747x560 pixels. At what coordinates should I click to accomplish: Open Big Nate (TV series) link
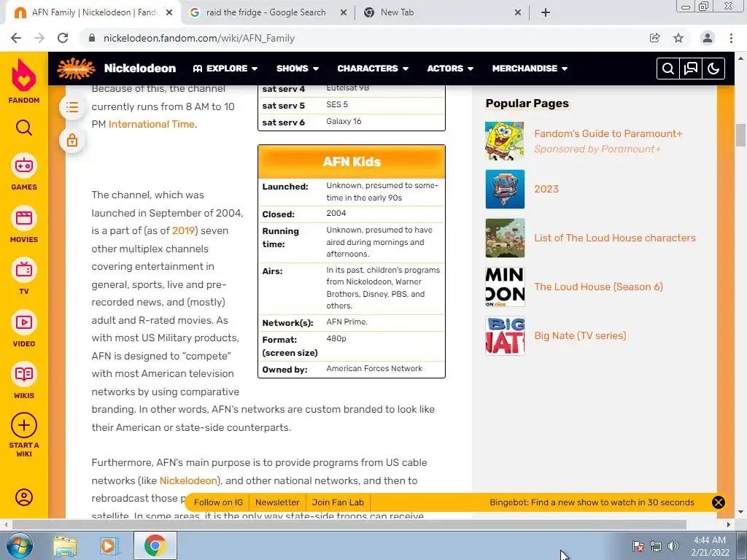click(580, 335)
